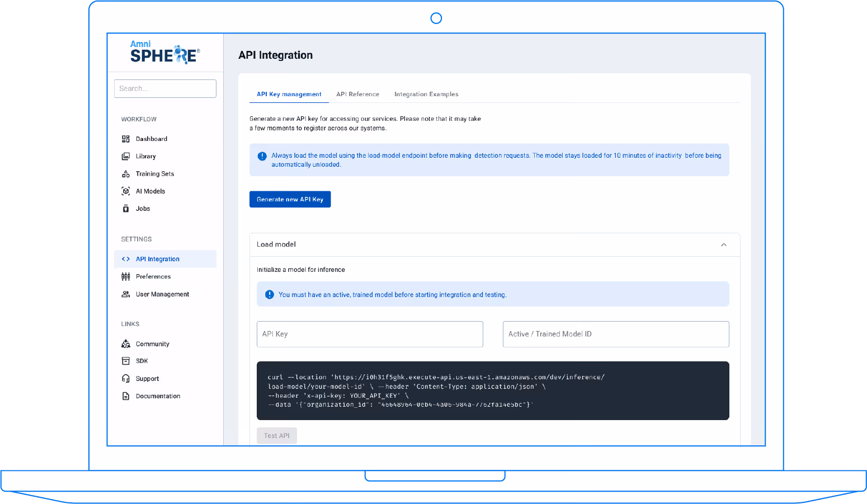867x504 pixels.
Task: Click the Training Sets shapes icon
Action: [x=126, y=174]
